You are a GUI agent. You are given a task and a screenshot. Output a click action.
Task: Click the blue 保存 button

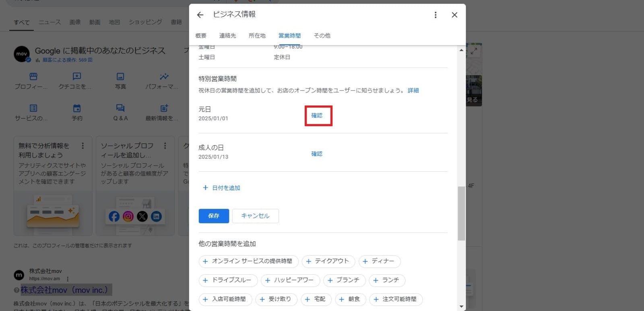click(214, 216)
